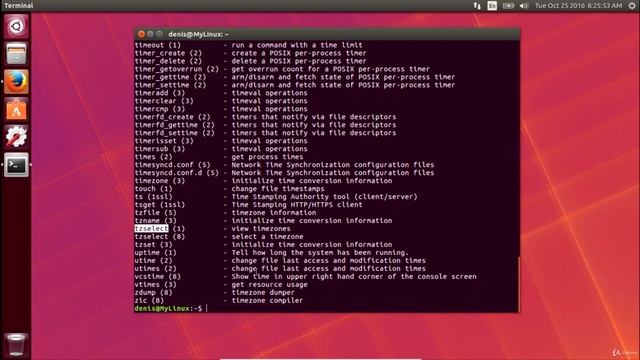Click the timeout (1) entry
This screenshot has width=640, height=360.
pos(158,45)
